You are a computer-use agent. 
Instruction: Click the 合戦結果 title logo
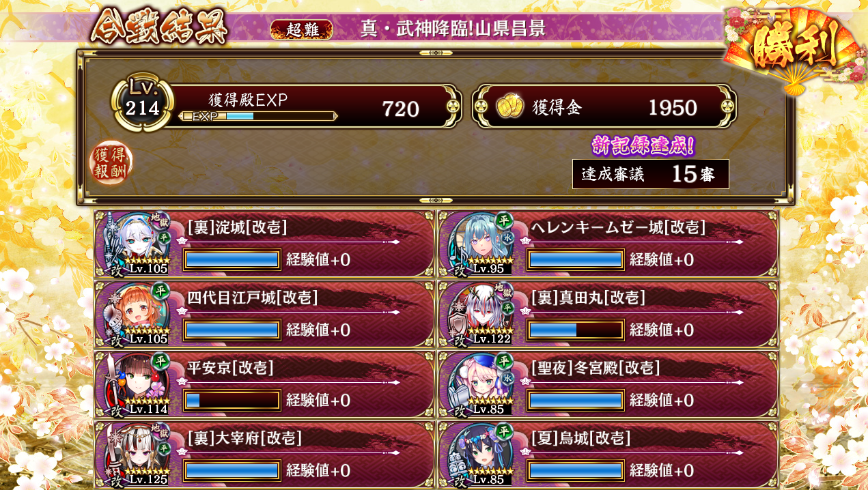tap(159, 27)
